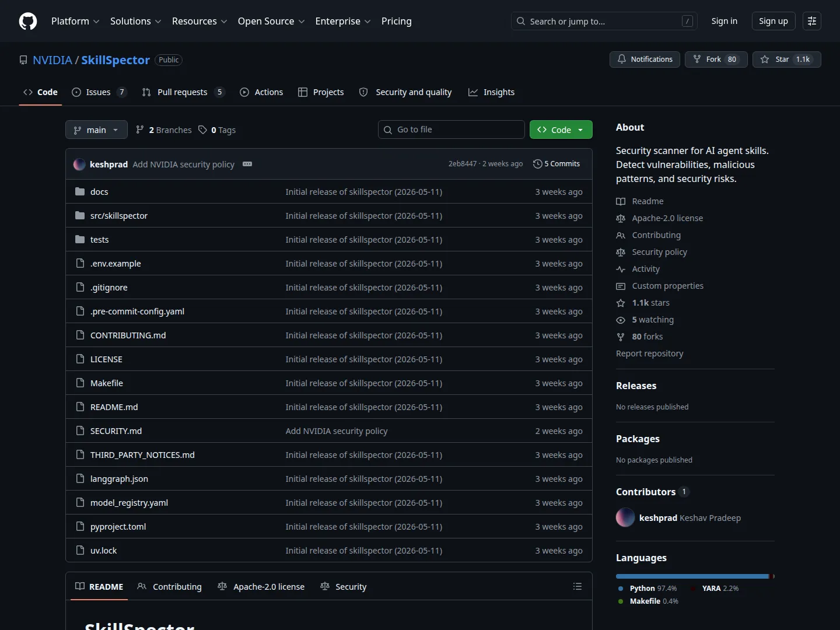Image resolution: width=840 pixels, height=630 pixels.
Task: Click the Apache-2.0 license scale icon
Action: click(x=621, y=218)
